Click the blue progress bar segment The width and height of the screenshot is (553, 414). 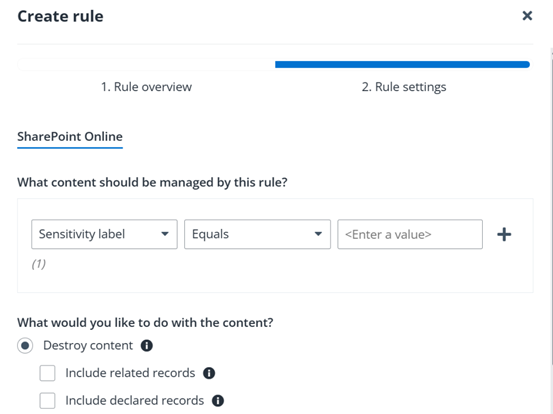402,65
